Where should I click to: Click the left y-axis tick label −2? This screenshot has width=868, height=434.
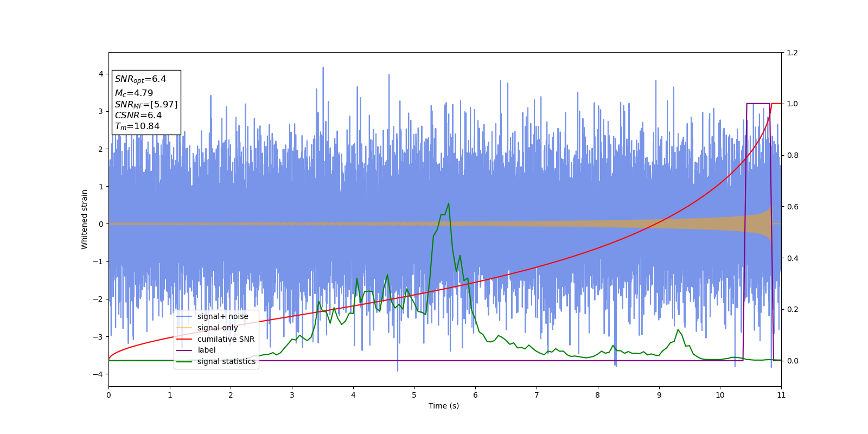98,299
